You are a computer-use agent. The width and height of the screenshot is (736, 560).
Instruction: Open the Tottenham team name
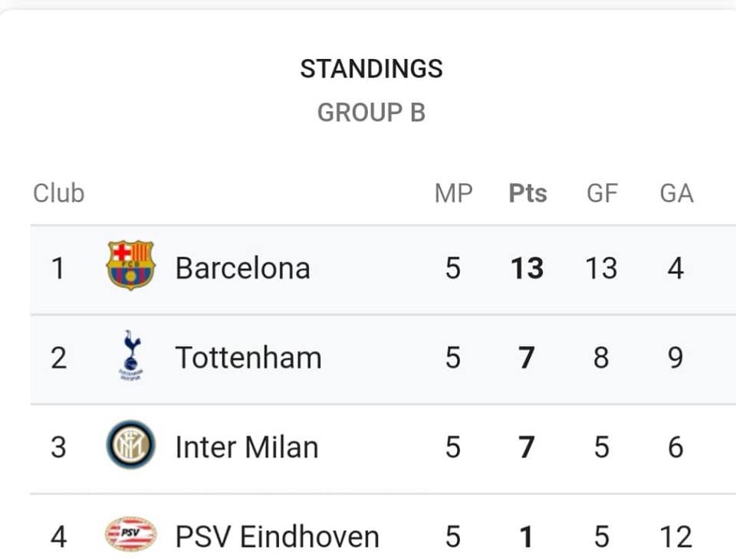248,358
